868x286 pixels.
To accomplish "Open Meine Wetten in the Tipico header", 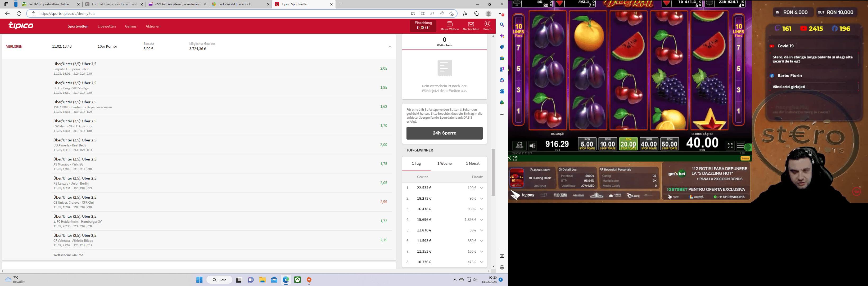I will click(x=450, y=26).
